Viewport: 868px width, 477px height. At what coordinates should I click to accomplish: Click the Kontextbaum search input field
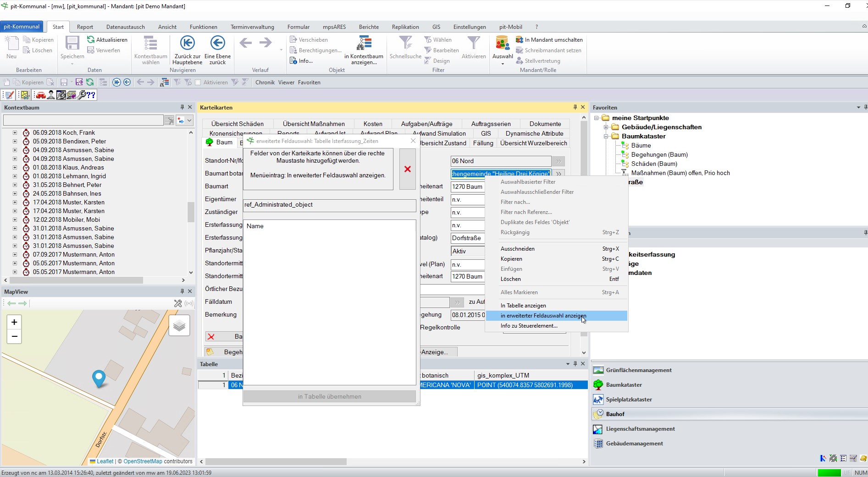tap(83, 120)
